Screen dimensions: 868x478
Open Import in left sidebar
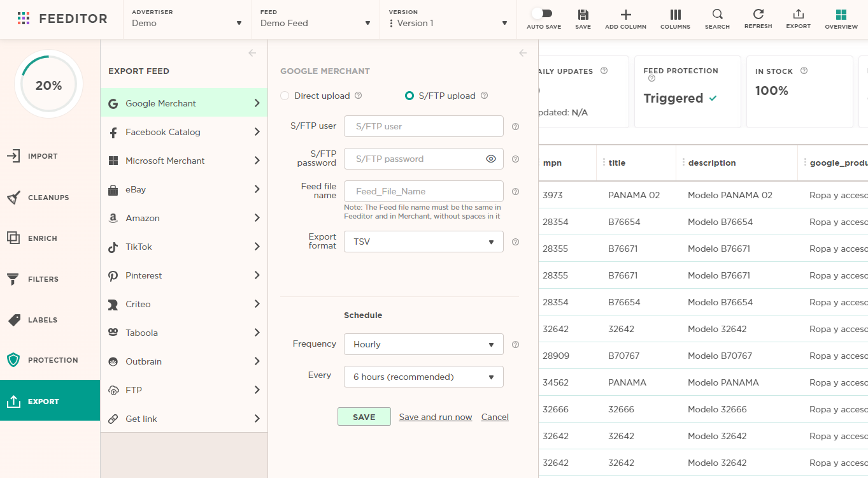coord(50,156)
